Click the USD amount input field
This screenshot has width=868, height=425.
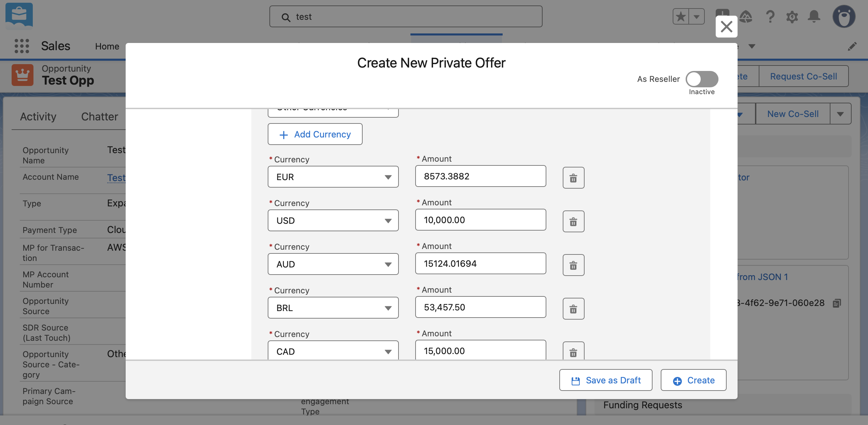(480, 220)
